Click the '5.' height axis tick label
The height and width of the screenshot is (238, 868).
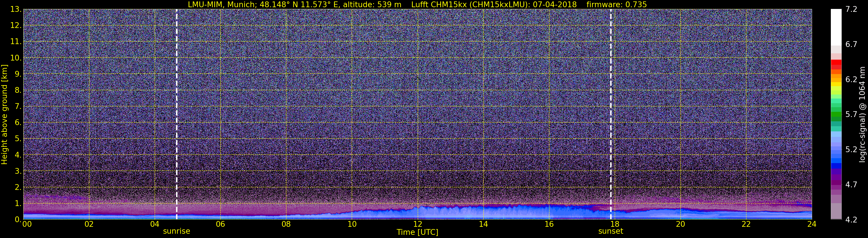tap(18, 139)
